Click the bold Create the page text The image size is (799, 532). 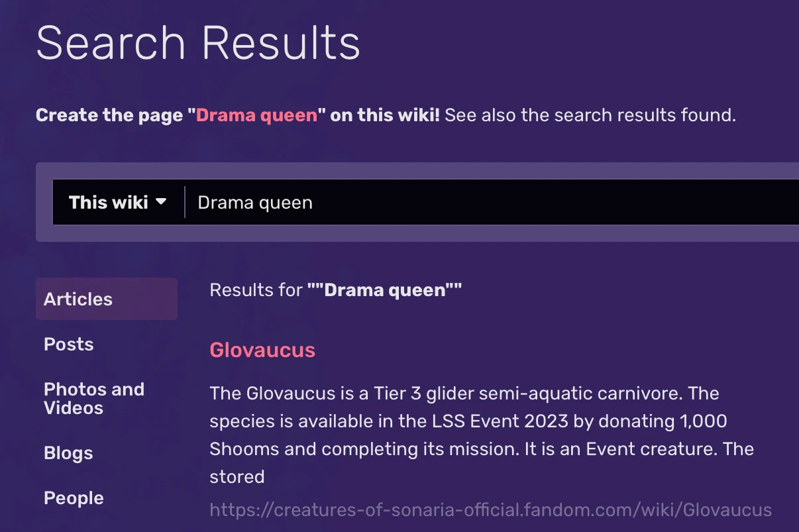[109, 115]
